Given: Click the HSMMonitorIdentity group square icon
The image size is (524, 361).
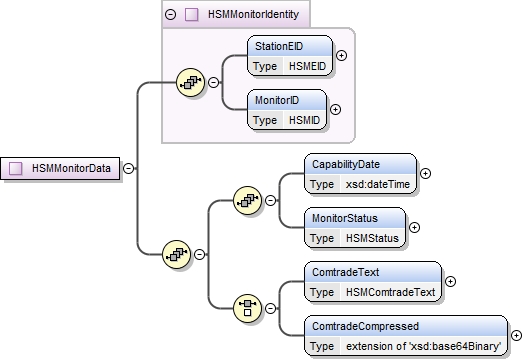Looking at the screenshot, I should (191, 14).
